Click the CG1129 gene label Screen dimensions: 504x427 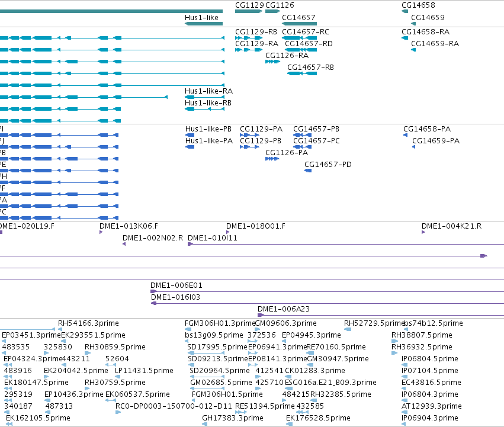tap(249, 5)
